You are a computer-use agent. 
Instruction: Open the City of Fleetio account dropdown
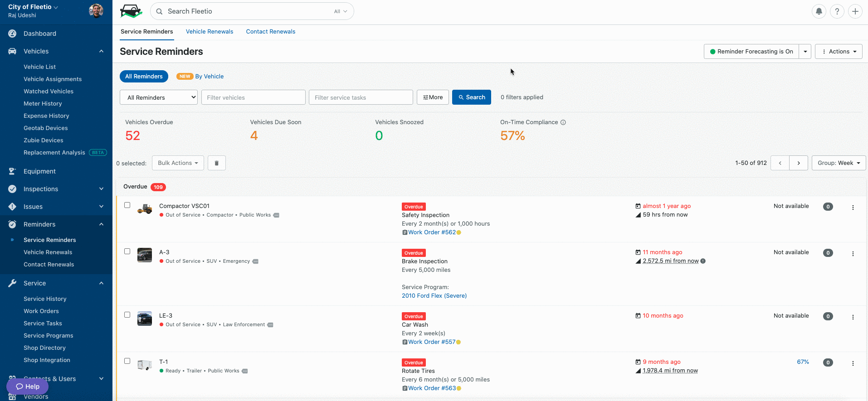(x=33, y=7)
